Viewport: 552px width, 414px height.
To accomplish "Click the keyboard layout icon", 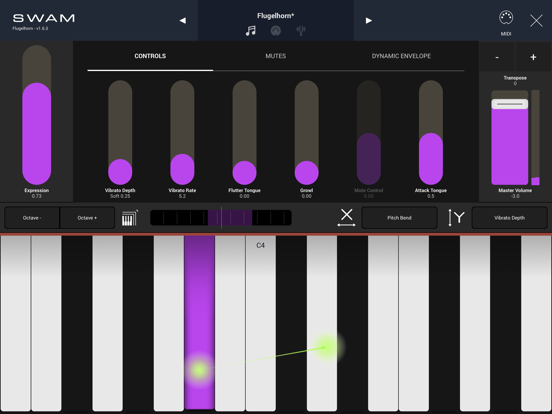I will point(130,218).
